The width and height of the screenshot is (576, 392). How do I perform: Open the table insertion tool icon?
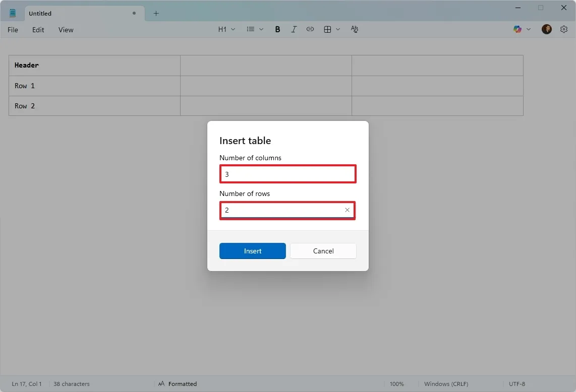click(327, 29)
